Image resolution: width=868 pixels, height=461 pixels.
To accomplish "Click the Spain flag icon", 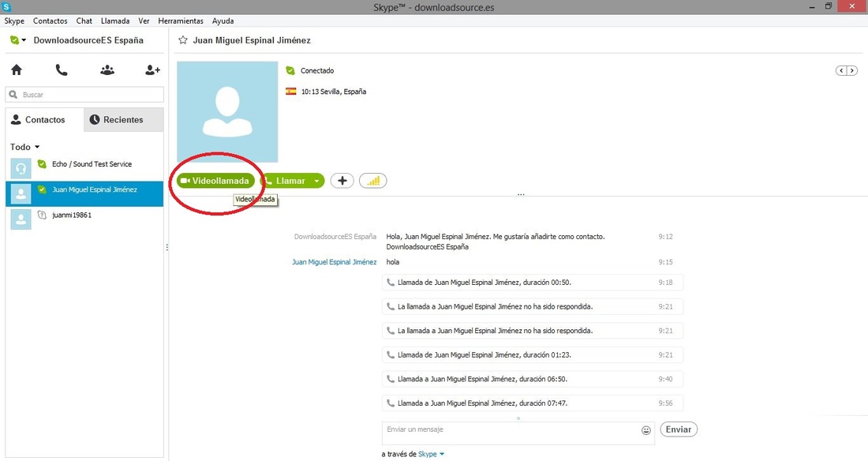I will click(290, 92).
